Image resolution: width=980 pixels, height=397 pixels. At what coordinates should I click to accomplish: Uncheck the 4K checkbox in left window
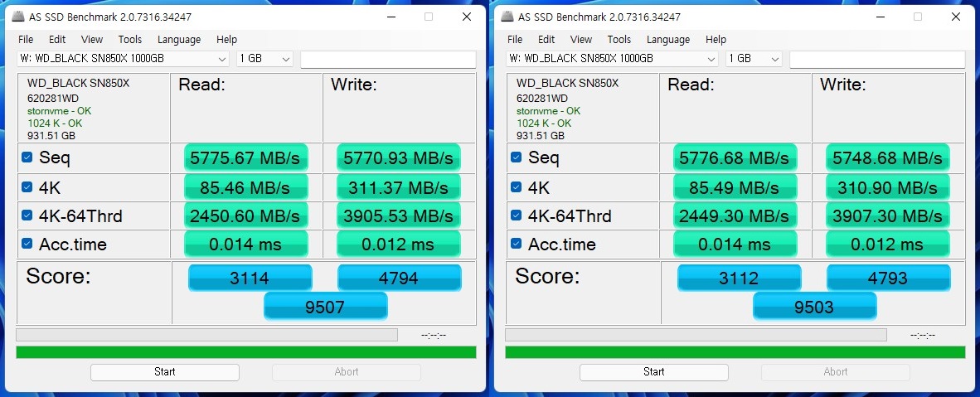[27, 187]
